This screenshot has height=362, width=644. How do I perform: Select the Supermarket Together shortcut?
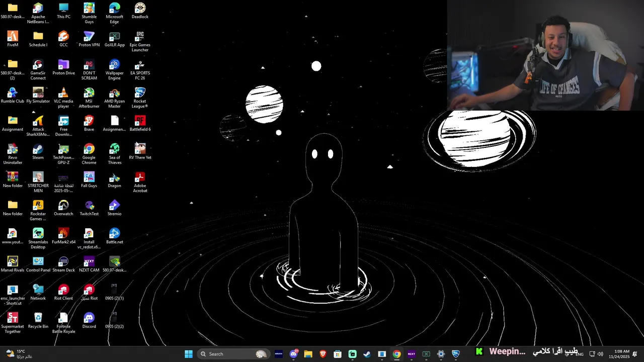(x=13, y=323)
